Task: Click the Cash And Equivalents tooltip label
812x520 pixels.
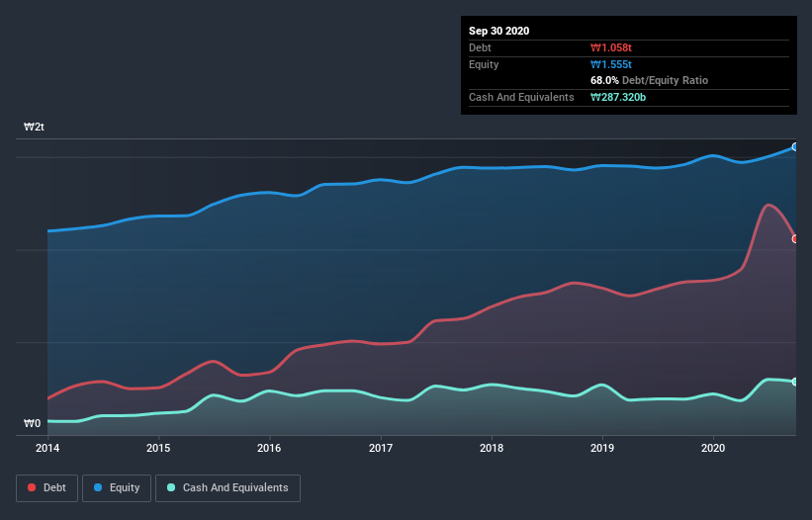Action: (521, 97)
